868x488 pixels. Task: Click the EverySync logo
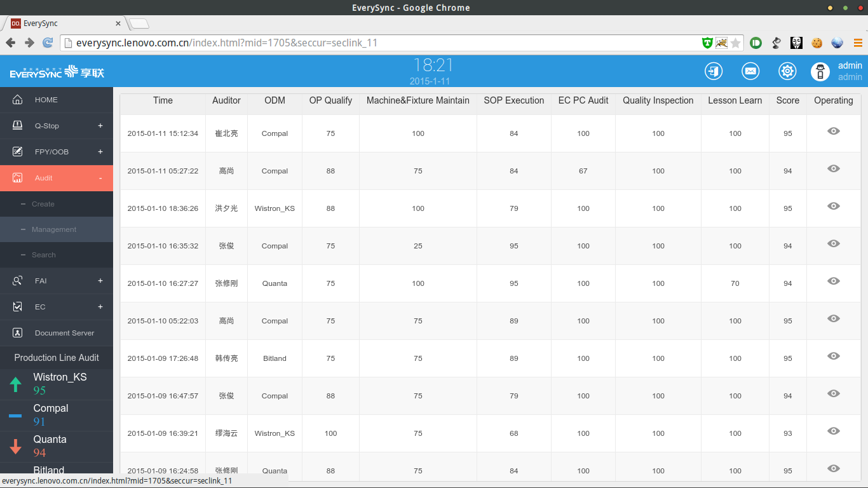point(57,72)
